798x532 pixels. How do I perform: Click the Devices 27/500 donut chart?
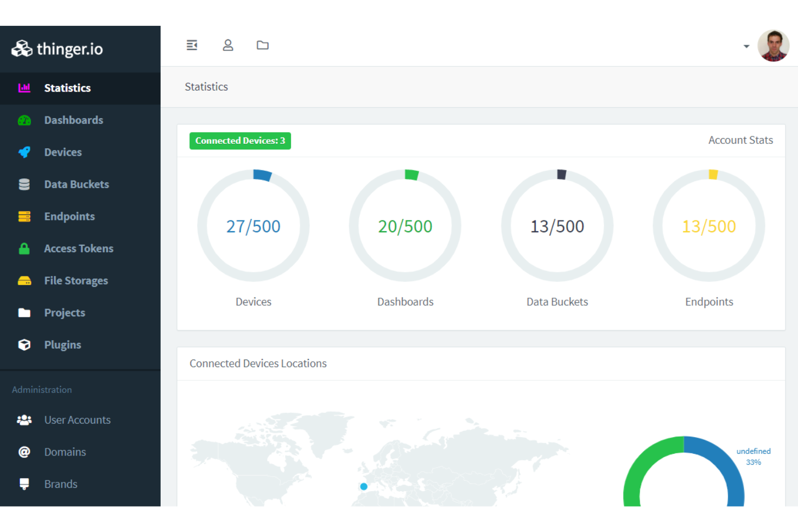click(253, 226)
